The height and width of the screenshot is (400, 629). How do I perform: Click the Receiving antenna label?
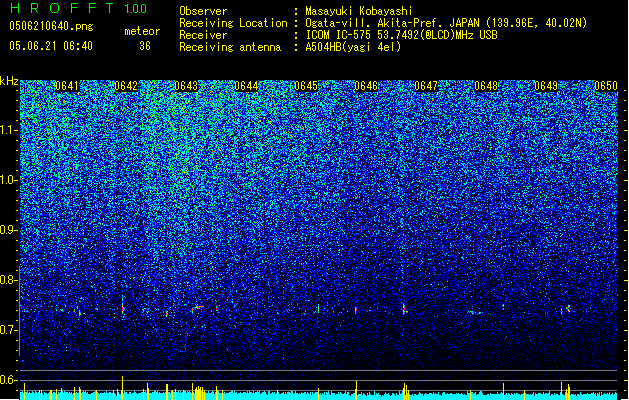pos(230,47)
